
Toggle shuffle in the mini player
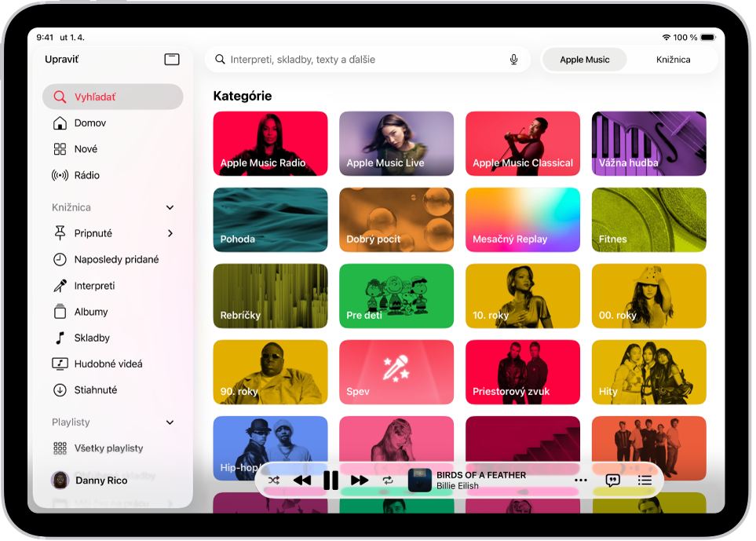pos(273,481)
